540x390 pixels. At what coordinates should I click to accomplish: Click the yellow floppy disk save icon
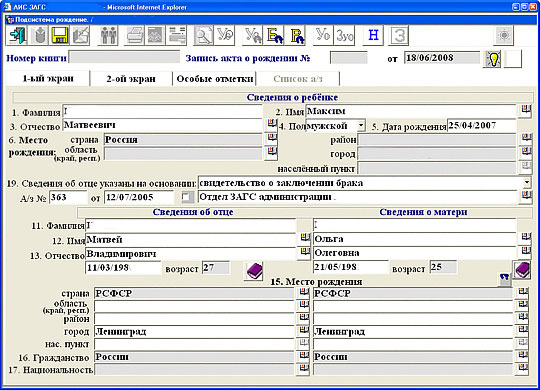point(60,35)
